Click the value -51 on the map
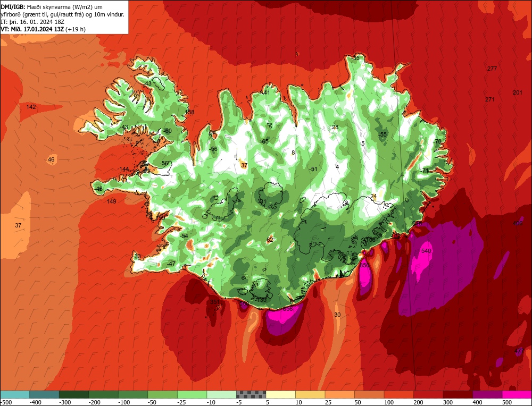The height and width of the screenshot is (406, 532). (313, 169)
